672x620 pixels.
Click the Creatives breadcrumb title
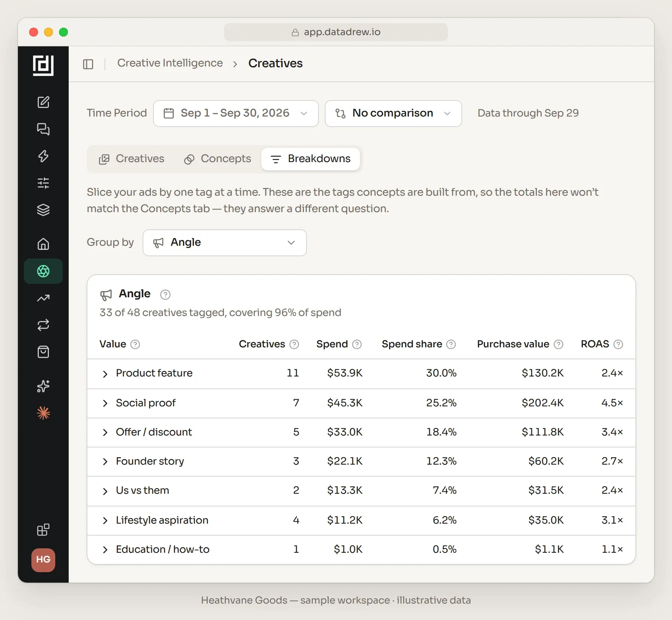pos(276,63)
